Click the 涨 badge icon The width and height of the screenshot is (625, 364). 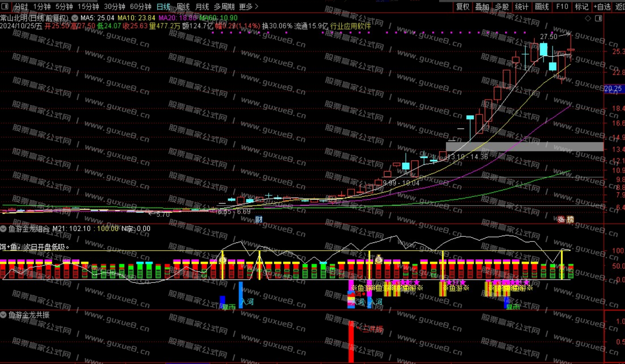click(561, 220)
